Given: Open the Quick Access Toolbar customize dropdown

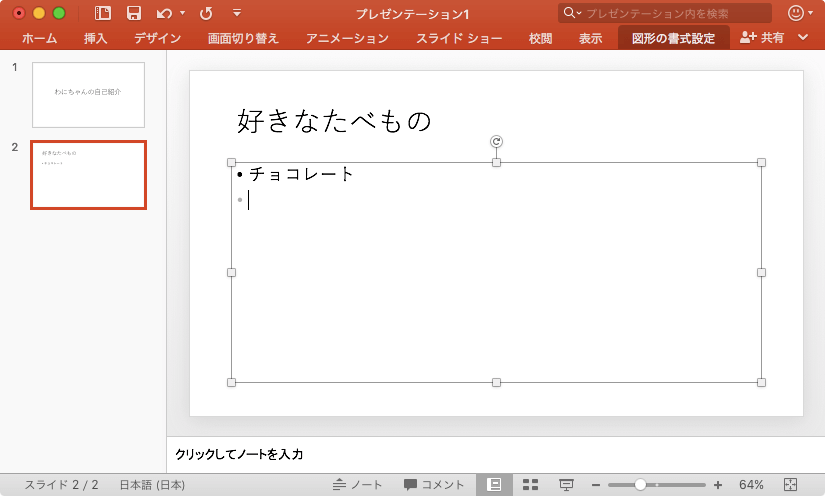Looking at the screenshot, I should pyautogui.click(x=237, y=13).
